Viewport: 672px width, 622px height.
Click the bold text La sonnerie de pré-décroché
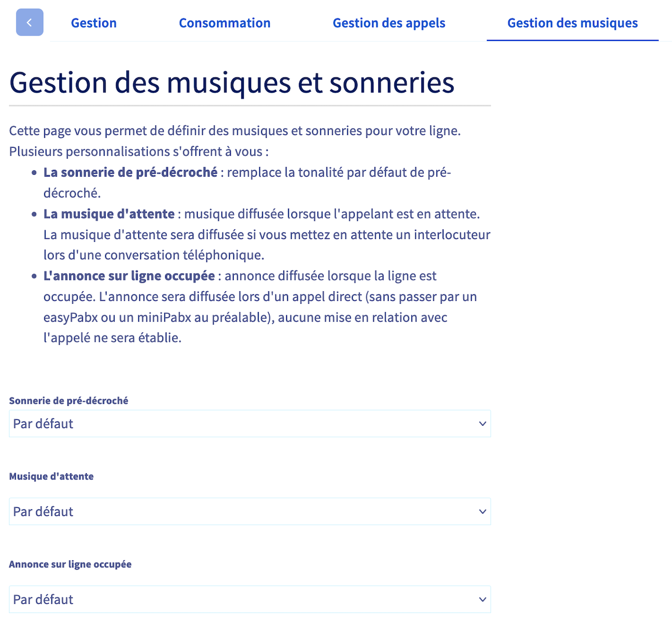pos(130,172)
